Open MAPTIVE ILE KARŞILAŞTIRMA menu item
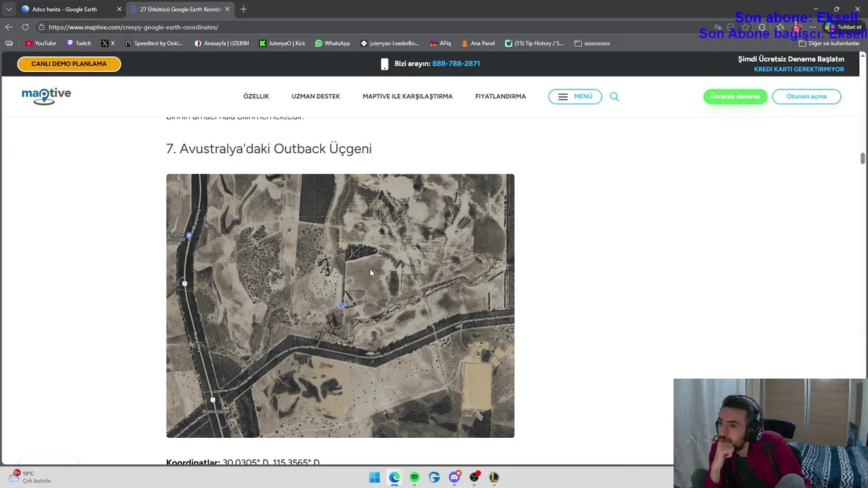 coord(408,96)
